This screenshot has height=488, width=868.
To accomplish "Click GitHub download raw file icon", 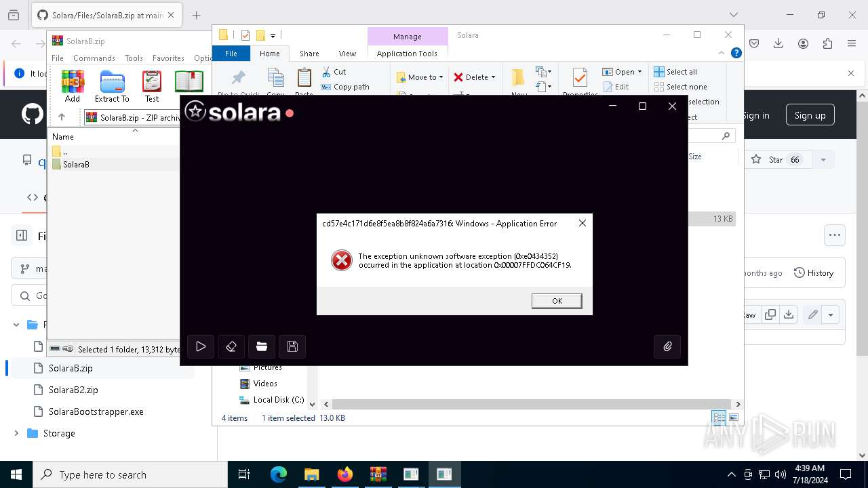I will pos(788,314).
